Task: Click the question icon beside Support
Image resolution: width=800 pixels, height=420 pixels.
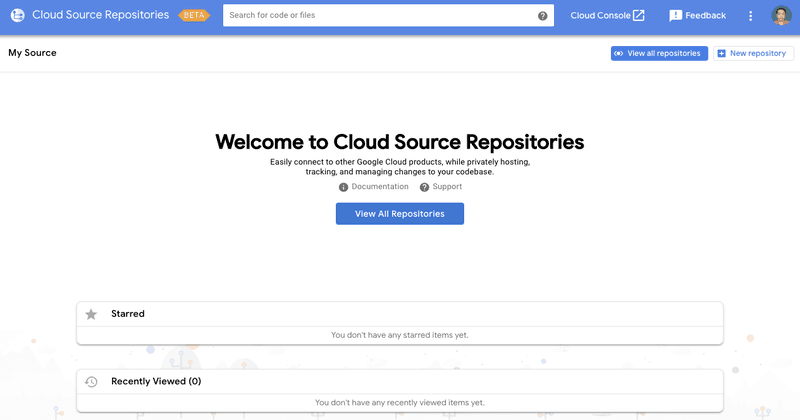Action: pyautogui.click(x=424, y=187)
